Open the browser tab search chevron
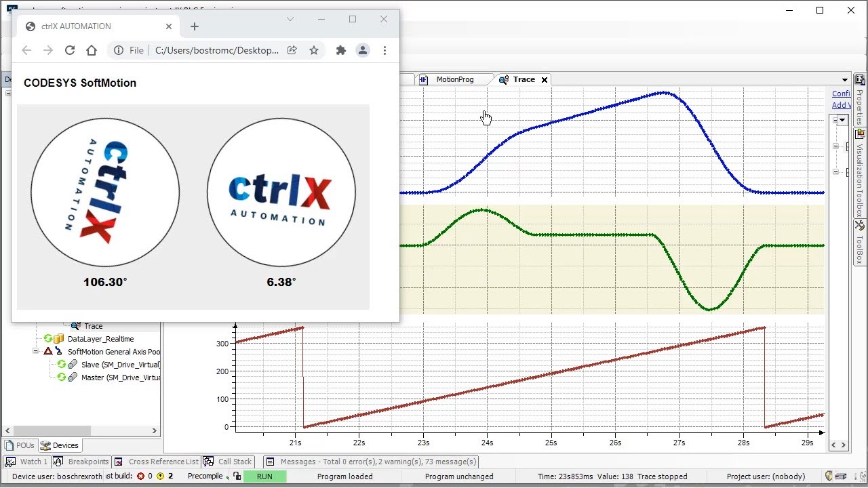This screenshot has height=488, width=868. 290,19
